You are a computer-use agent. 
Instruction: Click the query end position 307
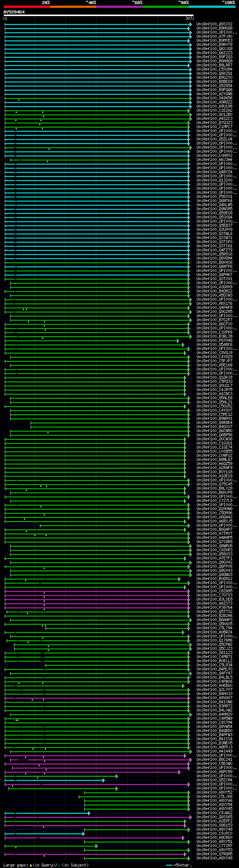pos(189,18)
